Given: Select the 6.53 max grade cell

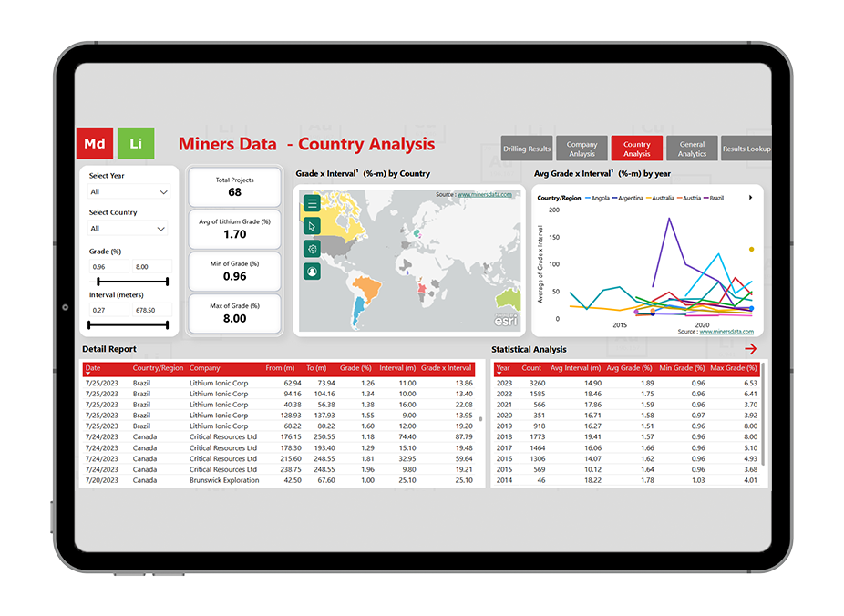Looking at the screenshot, I should click(750, 383).
